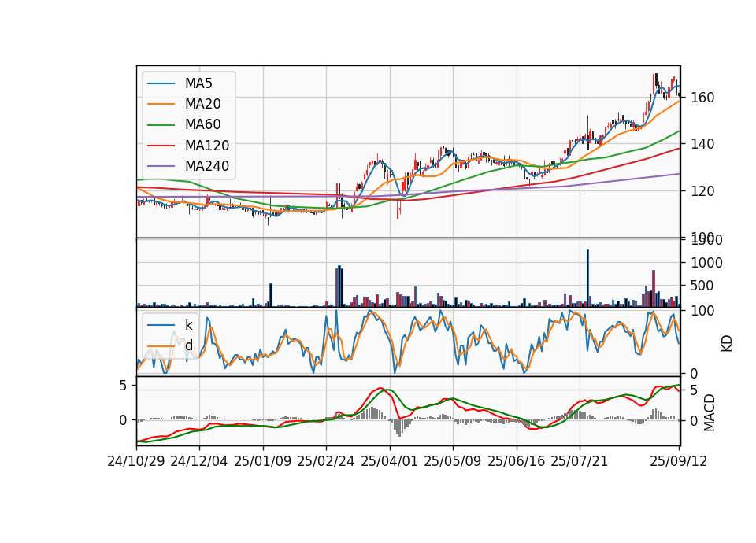The width and height of the screenshot is (756, 543).
Task: Click the tallest volume bar in the volume panel
Action: (x=587, y=278)
